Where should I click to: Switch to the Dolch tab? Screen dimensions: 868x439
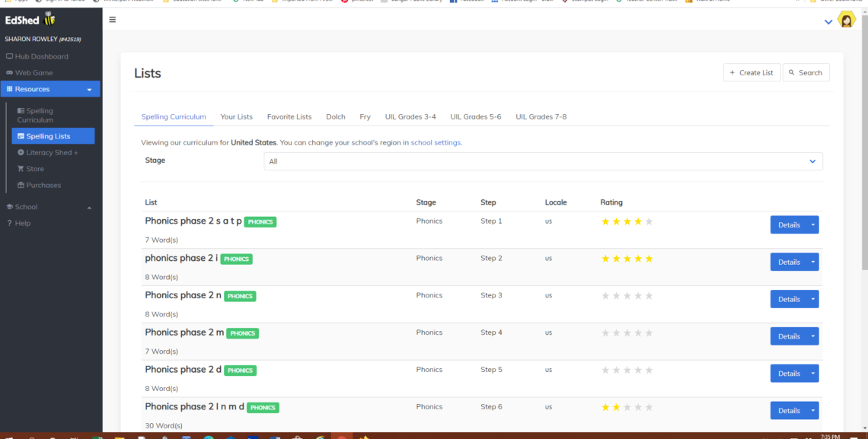[x=336, y=116]
